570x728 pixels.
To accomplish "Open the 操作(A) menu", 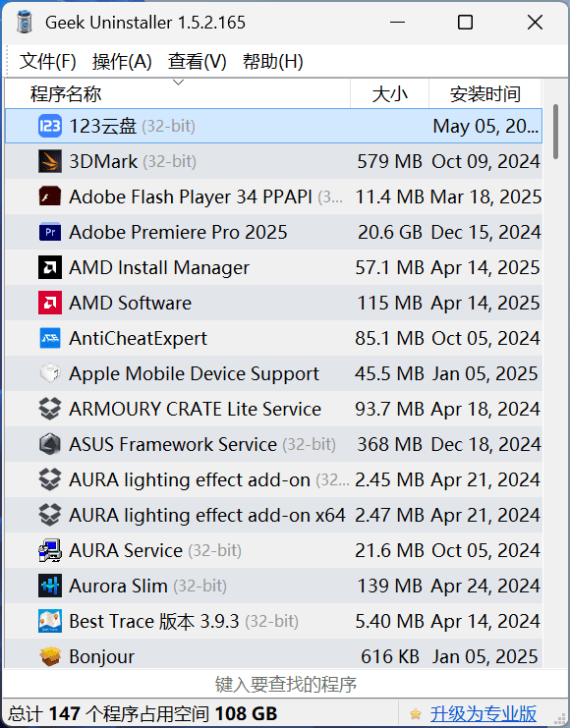I will 122,61.
